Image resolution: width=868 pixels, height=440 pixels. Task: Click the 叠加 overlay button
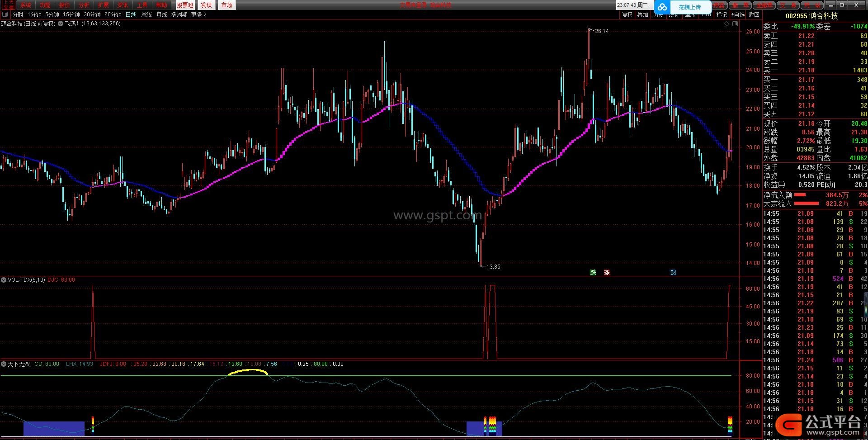point(642,14)
